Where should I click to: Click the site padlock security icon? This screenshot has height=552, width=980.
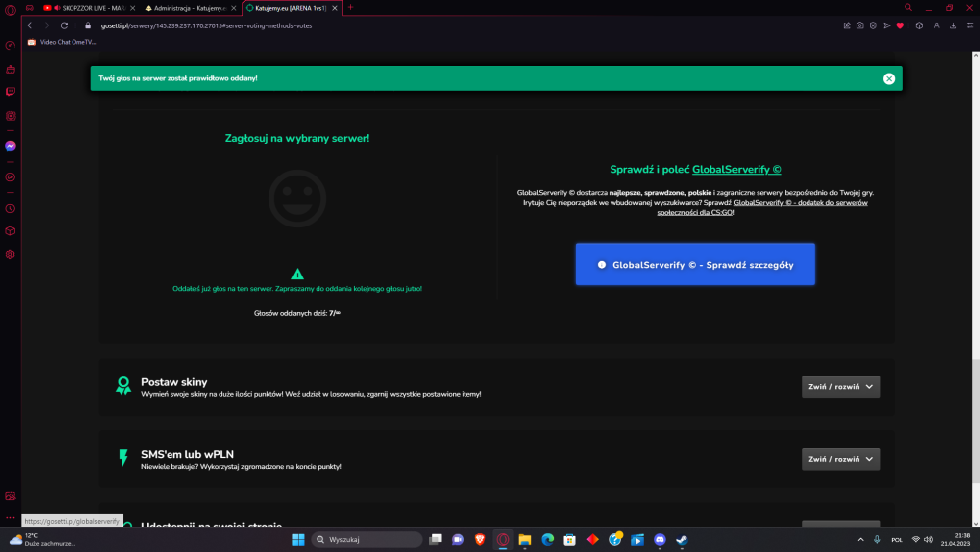(x=88, y=25)
